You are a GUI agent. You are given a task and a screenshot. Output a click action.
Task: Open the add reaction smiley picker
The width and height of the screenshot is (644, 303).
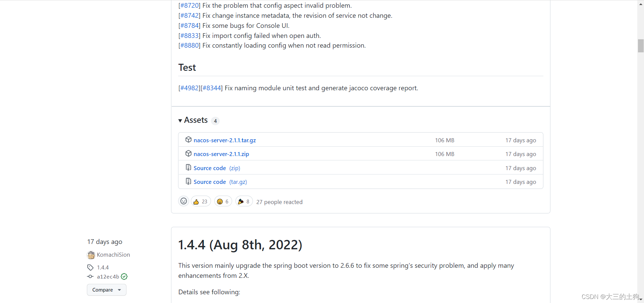[183, 201]
